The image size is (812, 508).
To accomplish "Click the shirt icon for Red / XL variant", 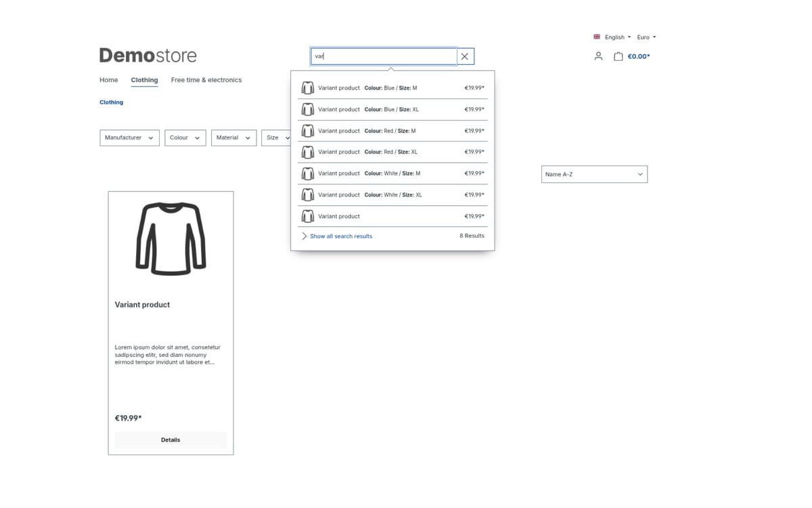I will click(x=307, y=152).
